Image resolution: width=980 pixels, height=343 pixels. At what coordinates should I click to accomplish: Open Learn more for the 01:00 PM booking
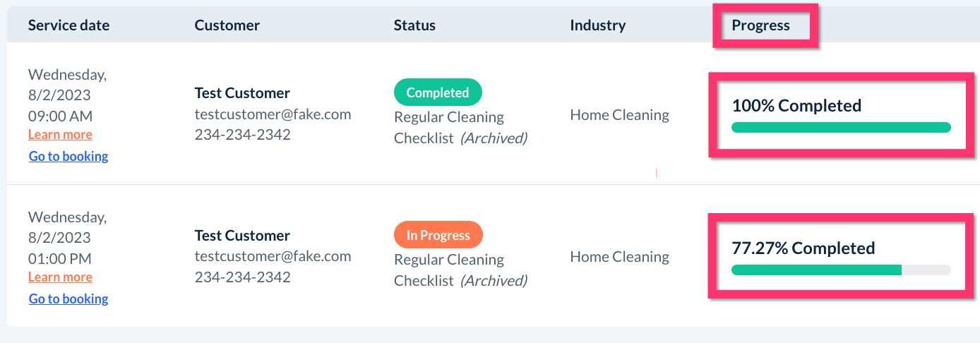[60, 277]
